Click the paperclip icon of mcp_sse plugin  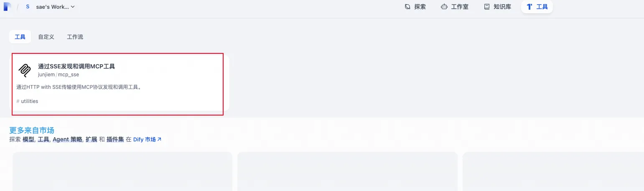click(25, 70)
